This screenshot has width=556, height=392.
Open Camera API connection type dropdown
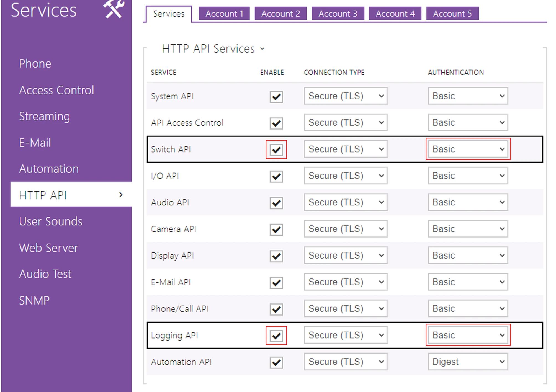click(345, 229)
